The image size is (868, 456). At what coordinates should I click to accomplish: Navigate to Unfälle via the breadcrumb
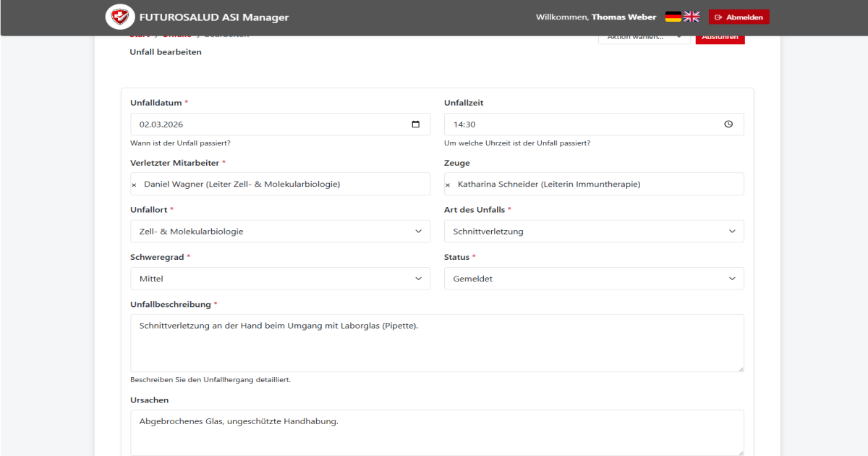click(x=176, y=33)
